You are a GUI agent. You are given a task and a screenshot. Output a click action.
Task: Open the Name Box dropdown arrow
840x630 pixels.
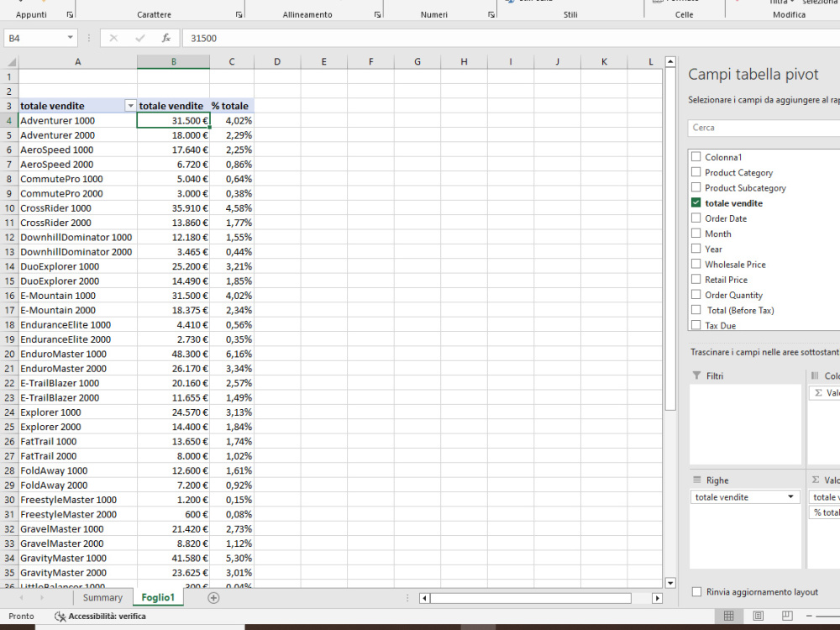pos(71,38)
